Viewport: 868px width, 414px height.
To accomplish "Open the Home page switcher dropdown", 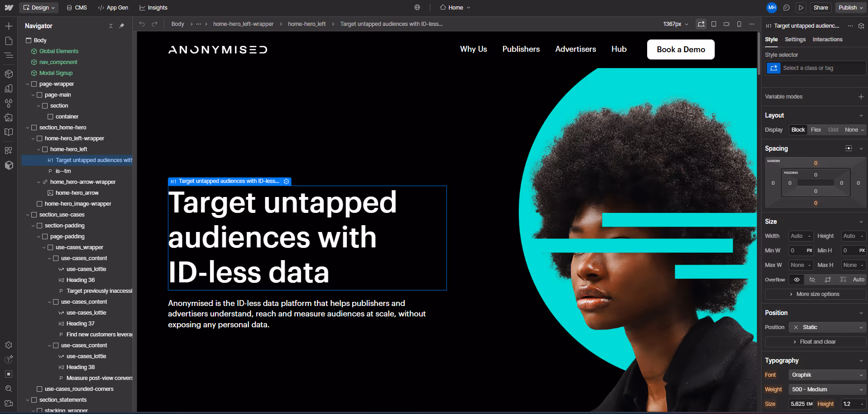I will 455,8.
